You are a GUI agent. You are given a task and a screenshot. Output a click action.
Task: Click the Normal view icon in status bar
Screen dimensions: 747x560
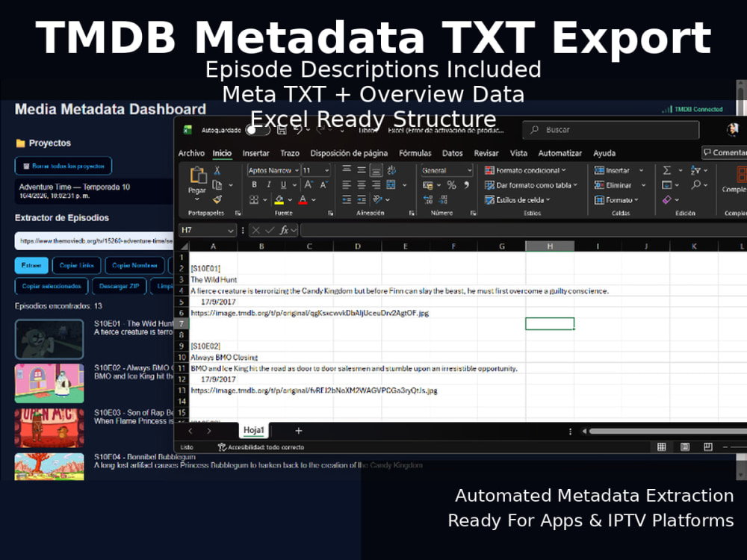pyautogui.click(x=662, y=447)
